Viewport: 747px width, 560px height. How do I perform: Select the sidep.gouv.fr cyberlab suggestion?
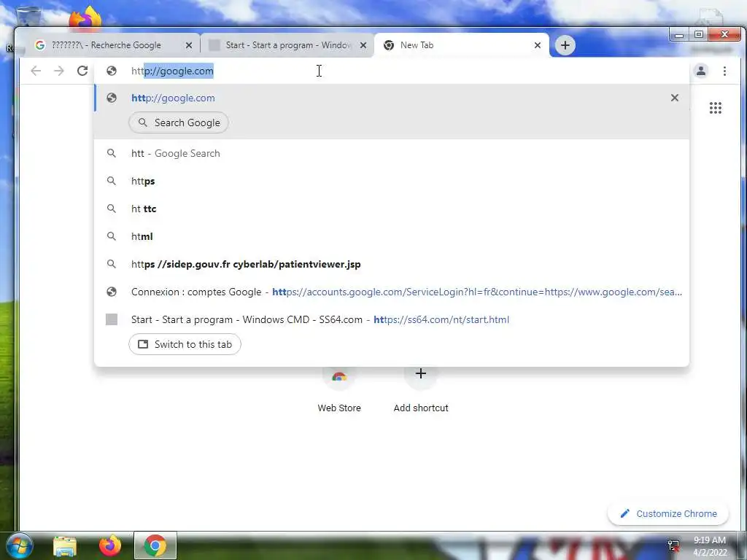[392, 264]
